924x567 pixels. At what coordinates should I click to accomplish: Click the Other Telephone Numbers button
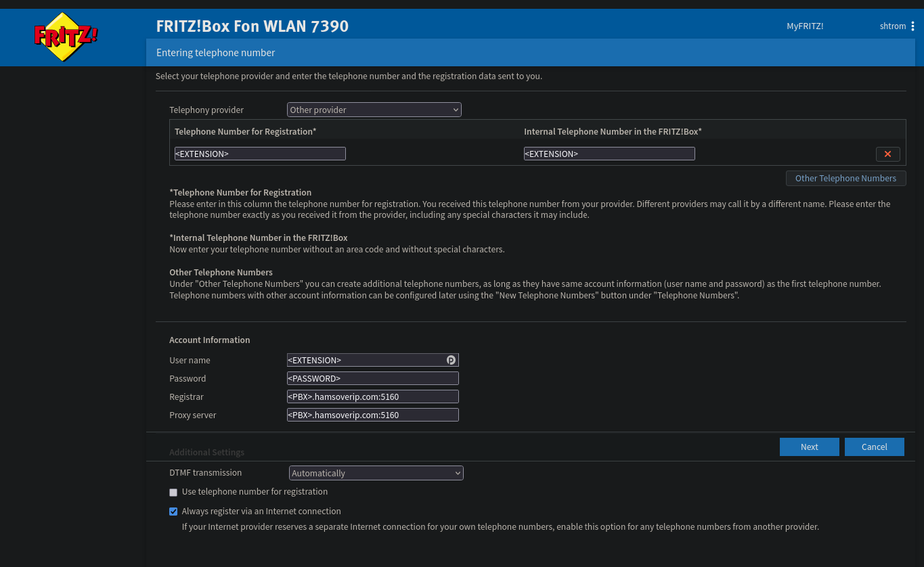[845, 178]
